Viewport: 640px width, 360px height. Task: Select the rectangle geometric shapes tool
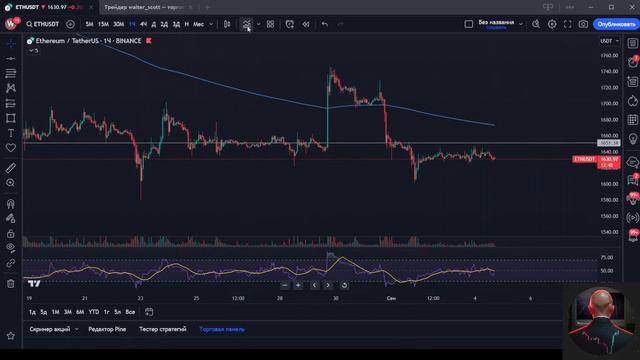11,118
